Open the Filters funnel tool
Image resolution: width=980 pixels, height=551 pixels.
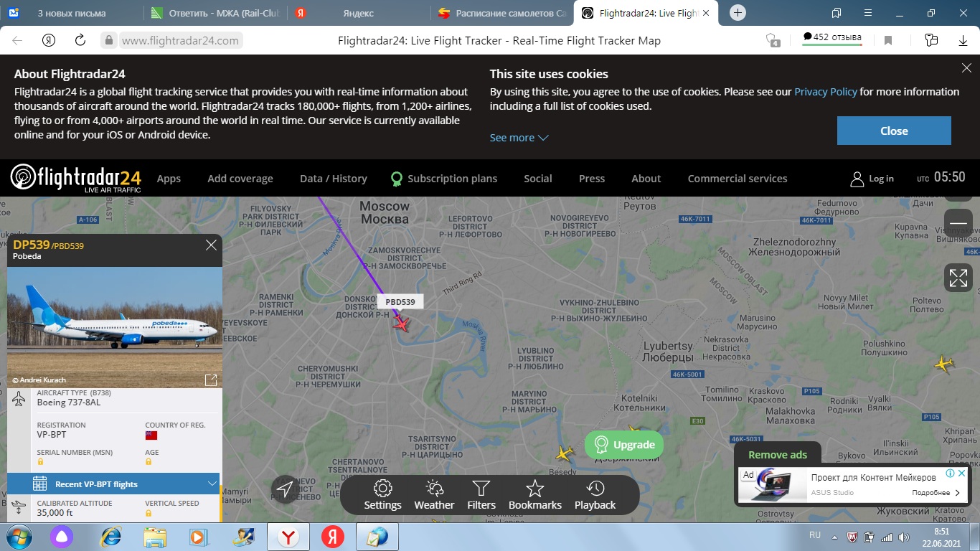(x=481, y=495)
